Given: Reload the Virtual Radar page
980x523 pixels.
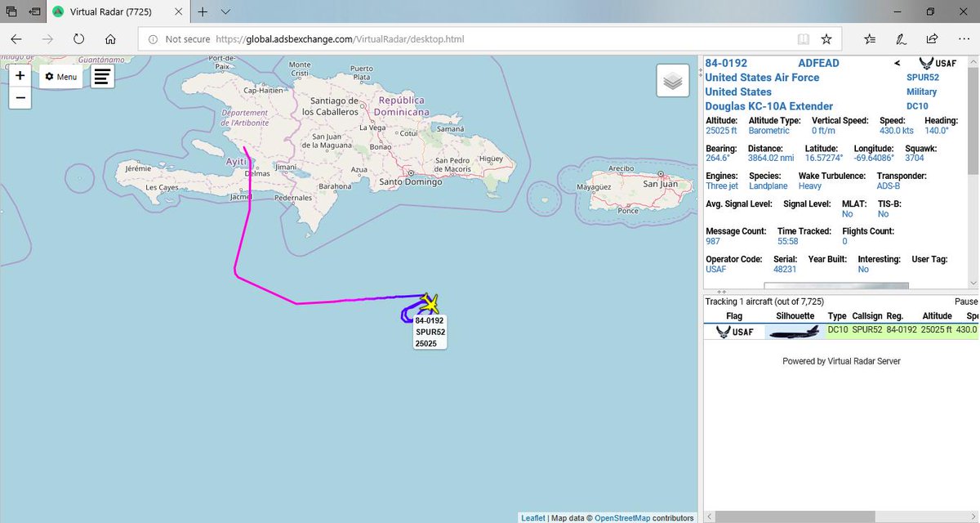Looking at the screenshot, I should click(78, 38).
